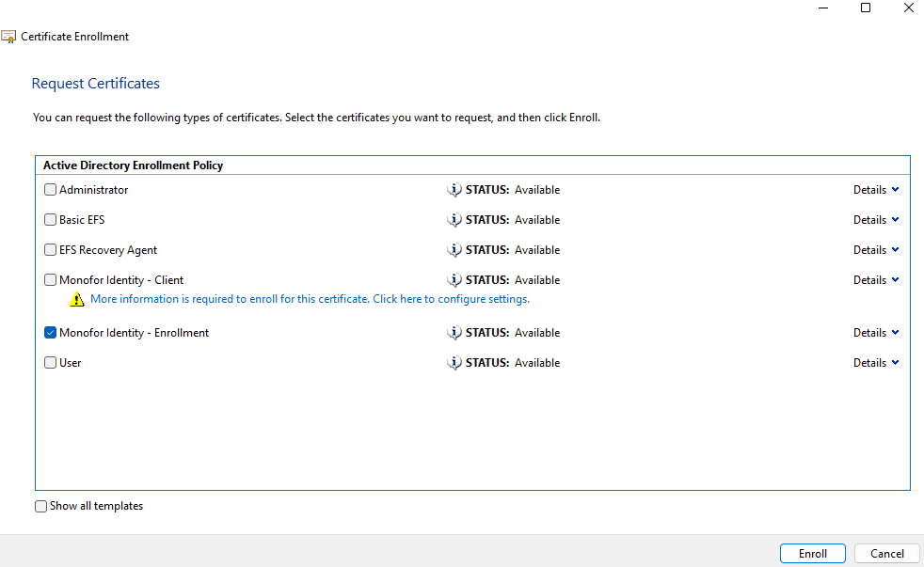Image resolution: width=924 pixels, height=567 pixels.
Task: Click status icon for Monofor Identity - Client
Action: 454,280
